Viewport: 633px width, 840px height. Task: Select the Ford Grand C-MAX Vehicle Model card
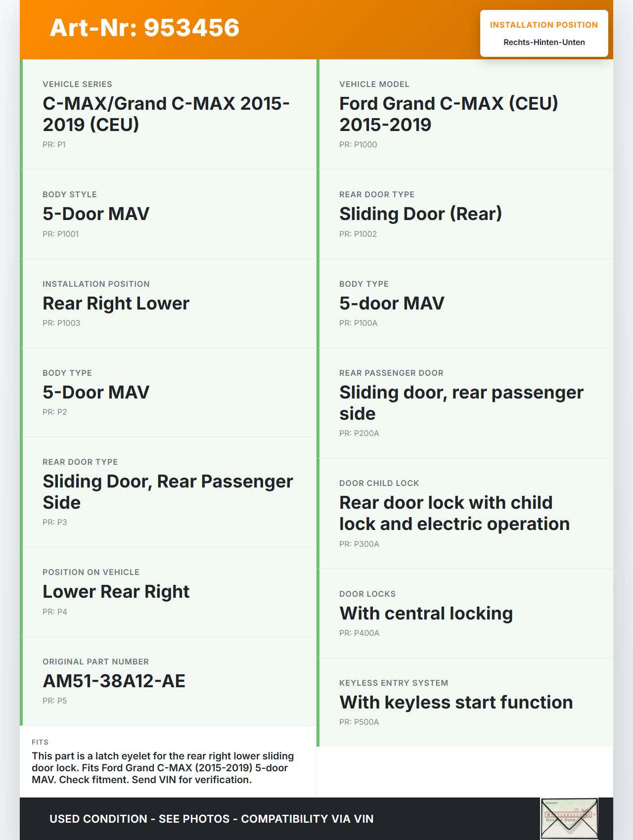coord(465,114)
